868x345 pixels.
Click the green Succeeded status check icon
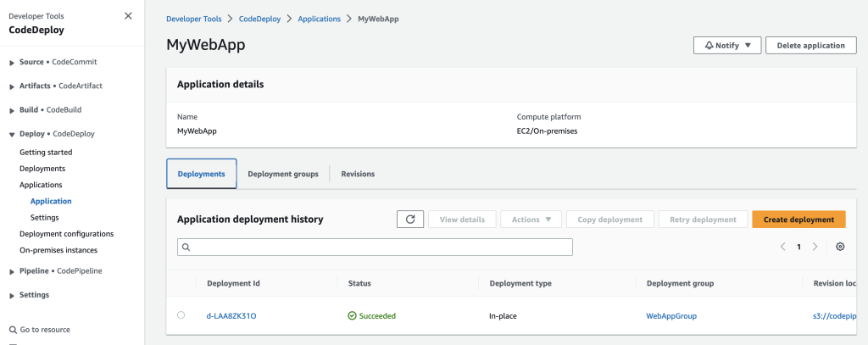352,315
